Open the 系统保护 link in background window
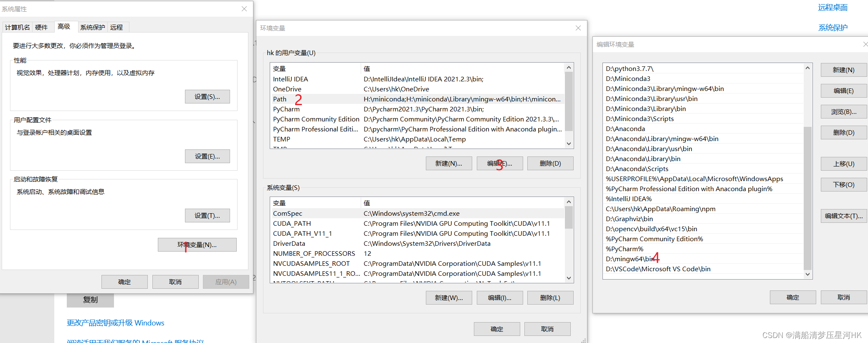 tap(833, 28)
